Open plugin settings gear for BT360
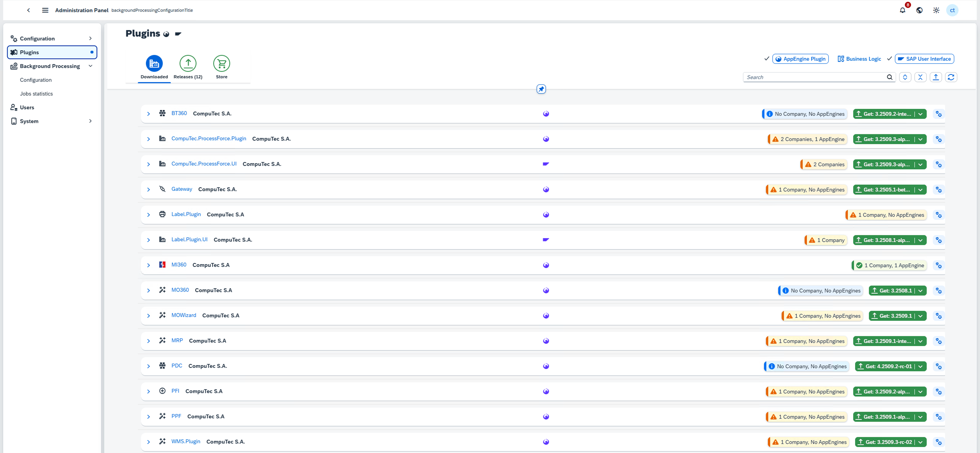The height and width of the screenshot is (453, 980). click(x=938, y=114)
